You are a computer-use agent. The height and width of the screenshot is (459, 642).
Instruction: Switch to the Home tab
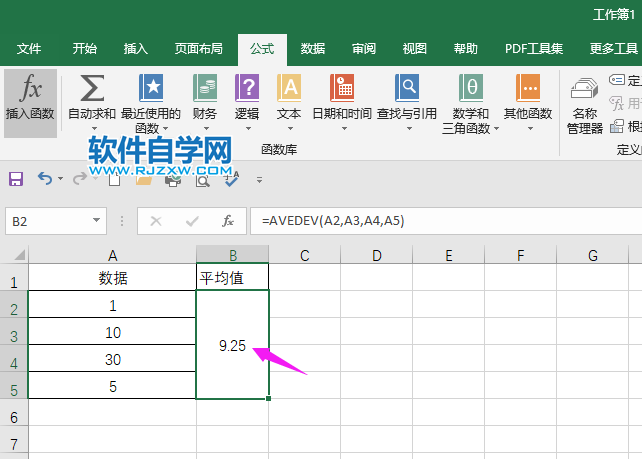click(85, 49)
